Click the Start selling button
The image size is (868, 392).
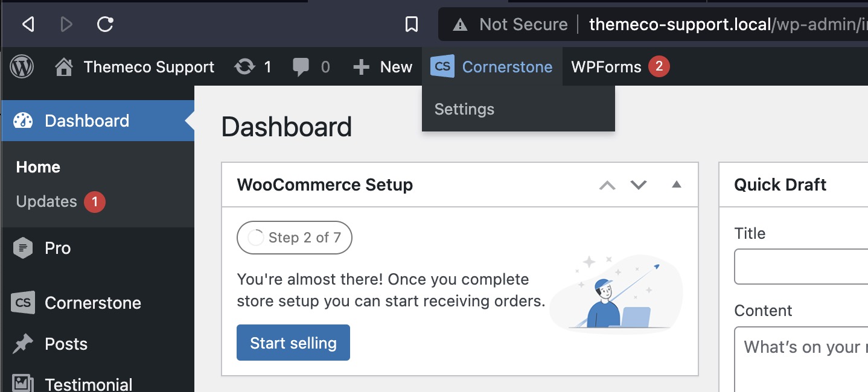293,343
